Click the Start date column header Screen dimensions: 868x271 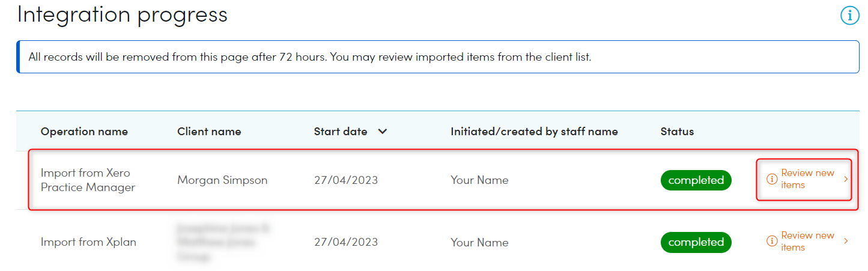[341, 132]
